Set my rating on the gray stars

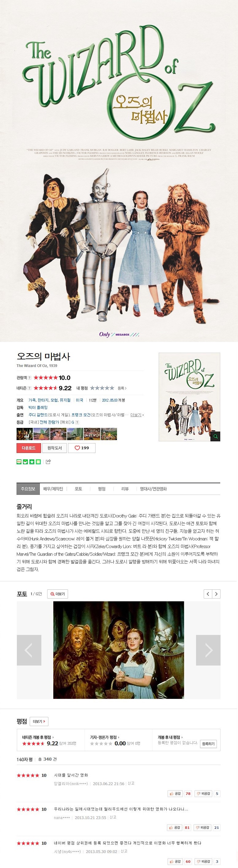pyautogui.click(x=102, y=388)
